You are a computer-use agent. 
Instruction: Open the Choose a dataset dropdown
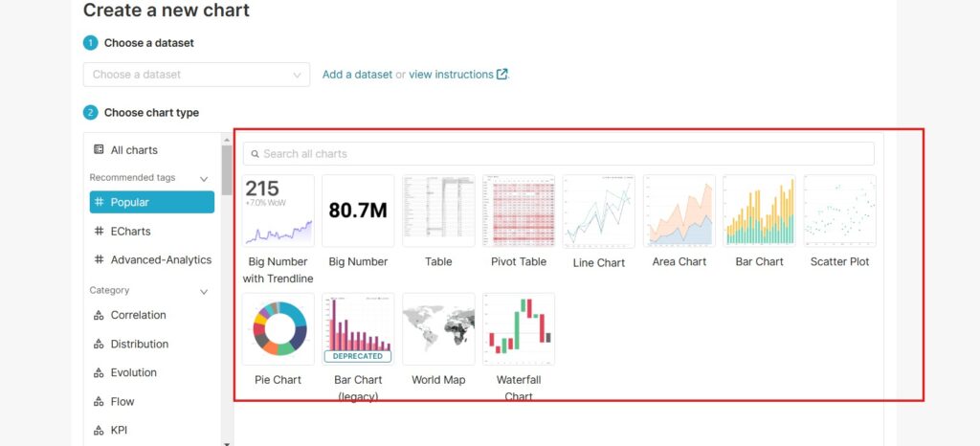(196, 75)
